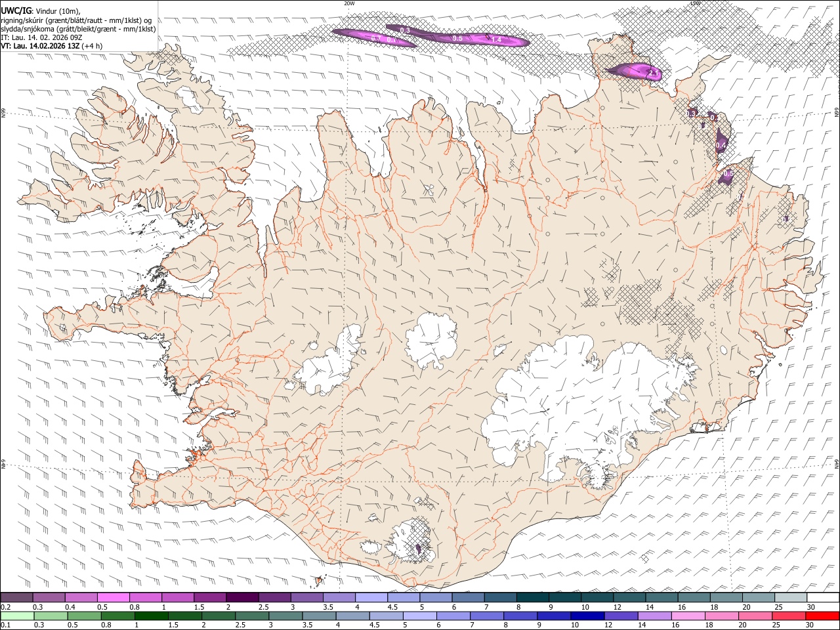
Task: Click the bright magenta swatch between 0.5 and 0.8, upper scale
Action: [113, 597]
